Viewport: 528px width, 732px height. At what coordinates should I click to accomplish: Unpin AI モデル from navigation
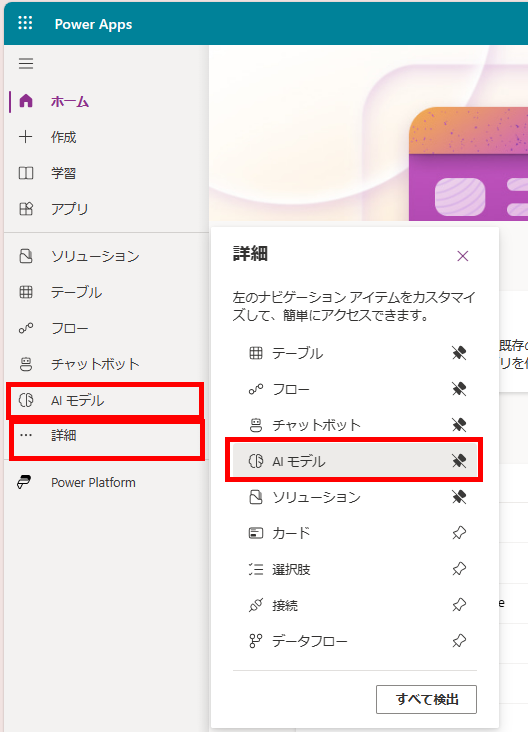(x=459, y=461)
